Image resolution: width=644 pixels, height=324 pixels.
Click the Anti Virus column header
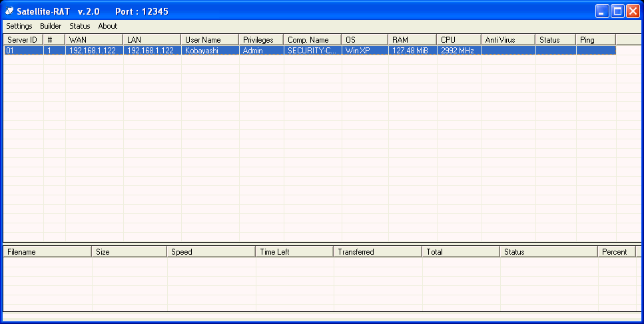[x=507, y=40]
